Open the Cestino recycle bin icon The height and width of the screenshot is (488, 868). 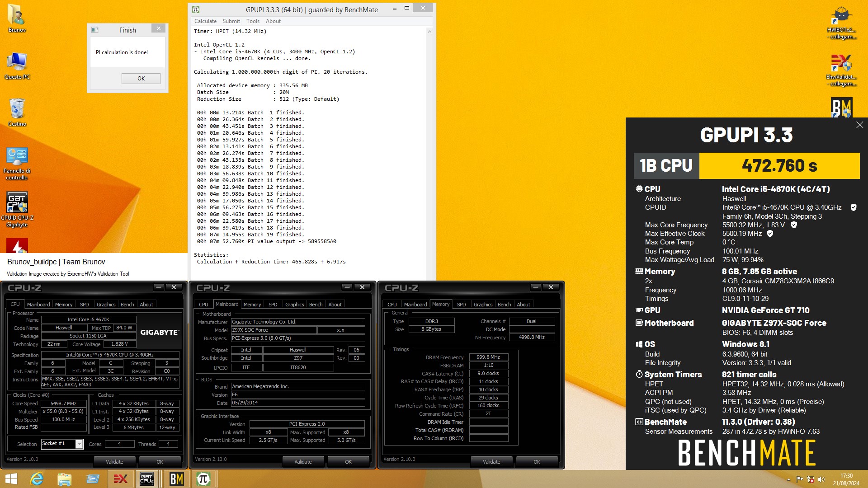[x=17, y=112]
